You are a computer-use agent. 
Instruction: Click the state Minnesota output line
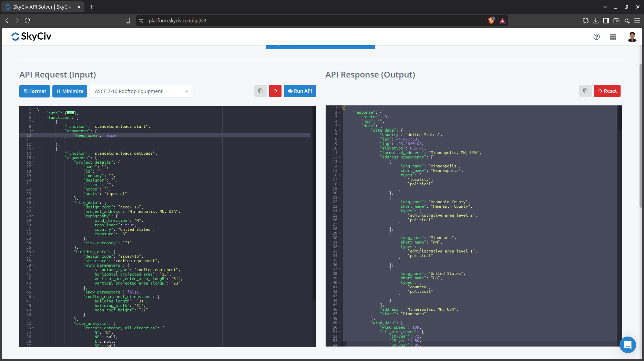tap(403, 314)
